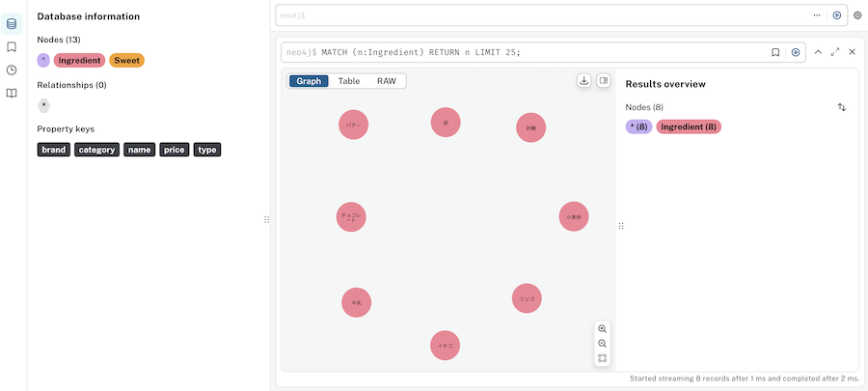Screen dimensions: 868x391
Task: Re-run the MATCH Ingredient query
Action: [796, 52]
